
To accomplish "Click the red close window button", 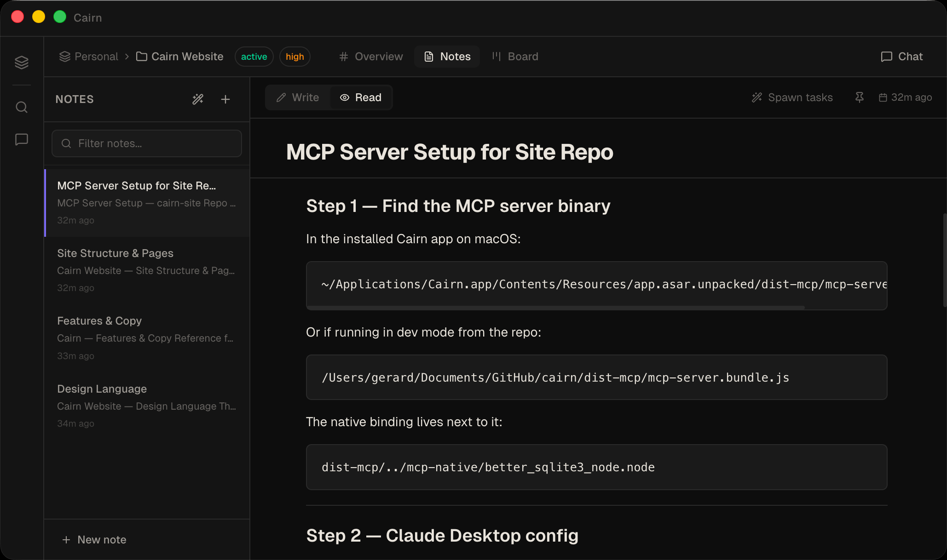I will coord(17,17).
